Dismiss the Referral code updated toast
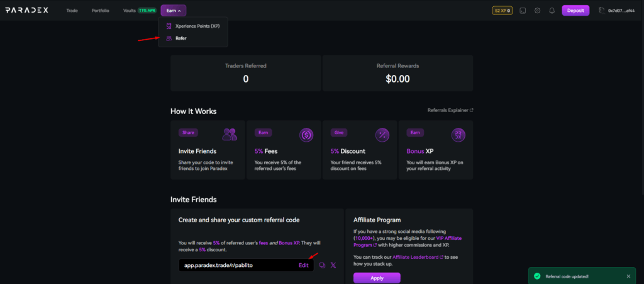The image size is (644, 284). click(x=628, y=276)
